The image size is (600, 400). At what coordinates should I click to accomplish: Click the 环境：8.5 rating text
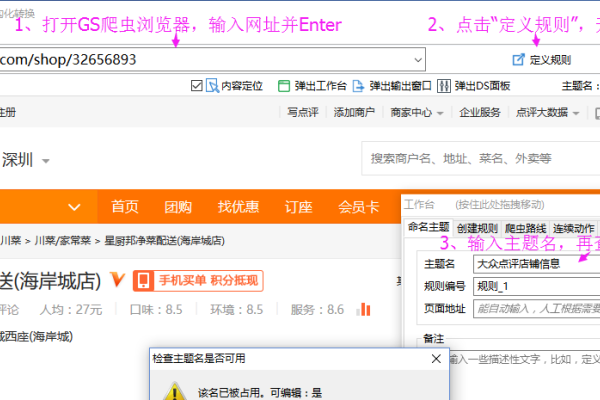tap(236, 309)
